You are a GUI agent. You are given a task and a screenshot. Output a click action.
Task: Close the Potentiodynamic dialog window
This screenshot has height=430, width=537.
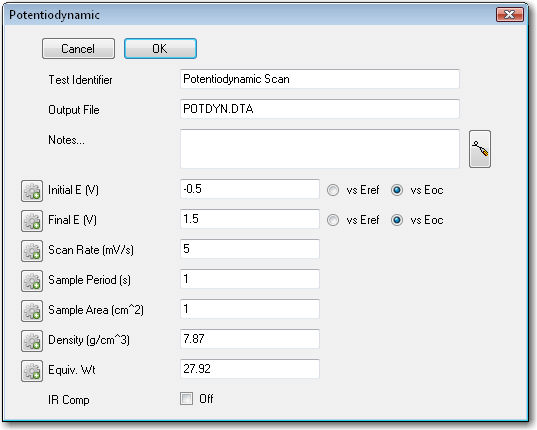tap(510, 15)
